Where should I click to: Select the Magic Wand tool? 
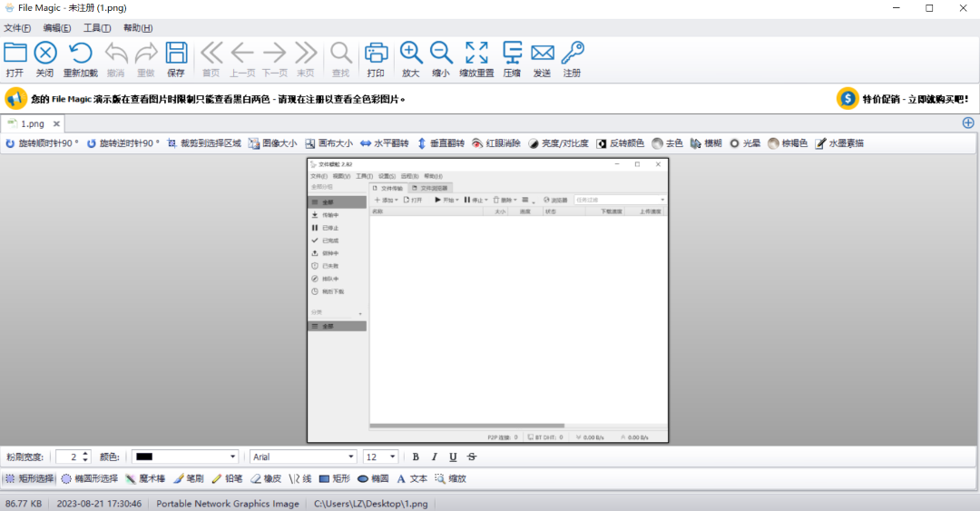pyautogui.click(x=145, y=478)
